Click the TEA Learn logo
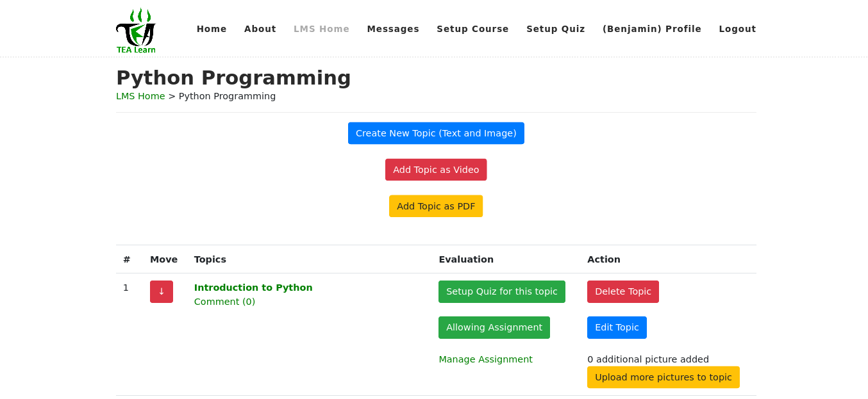 tap(136, 30)
